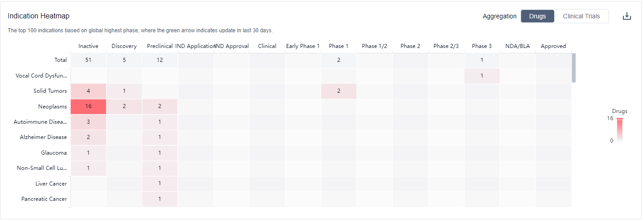Viewport: 644px width, 221px height.
Task: Click the Drugs color legend gradient
Action: (619, 130)
